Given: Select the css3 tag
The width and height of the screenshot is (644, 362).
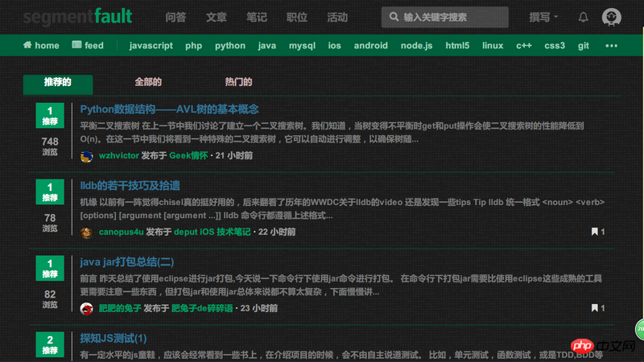Looking at the screenshot, I should tap(555, 46).
